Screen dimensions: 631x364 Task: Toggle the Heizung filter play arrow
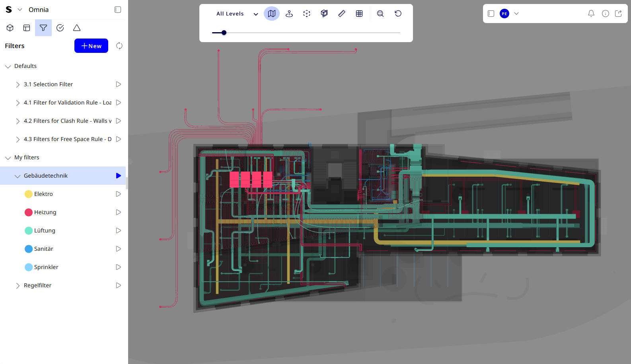118,212
